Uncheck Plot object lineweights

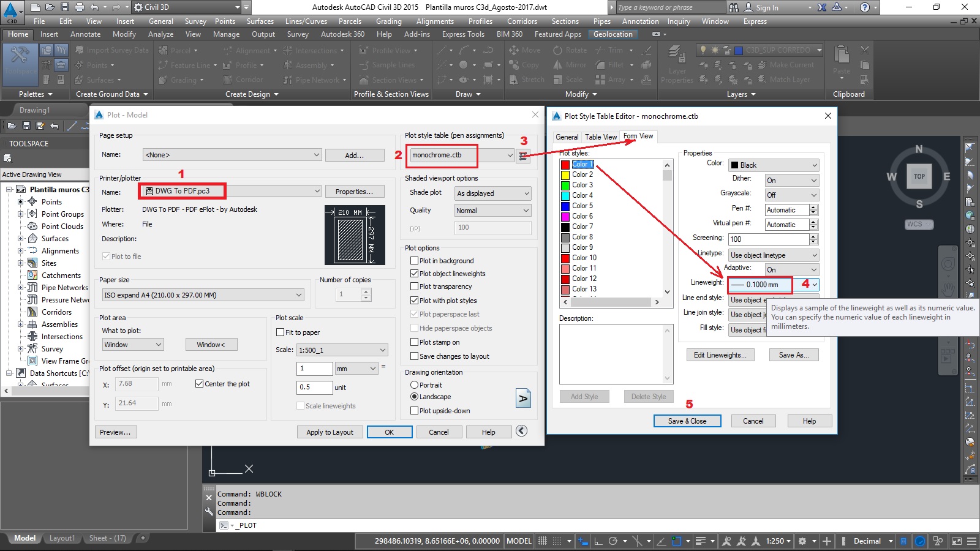pos(415,274)
